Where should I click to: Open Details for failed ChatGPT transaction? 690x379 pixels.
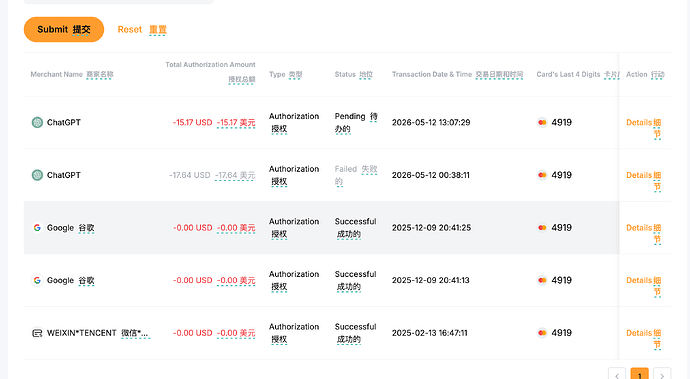[644, 181]
